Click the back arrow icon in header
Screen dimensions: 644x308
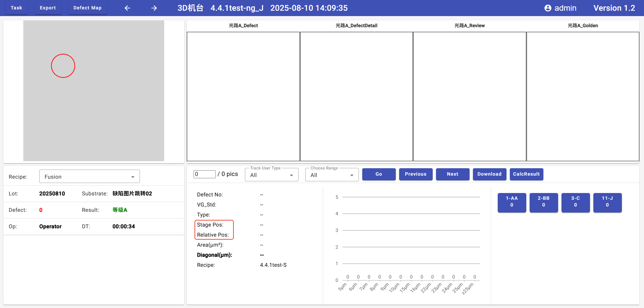(x=127, y=8)
